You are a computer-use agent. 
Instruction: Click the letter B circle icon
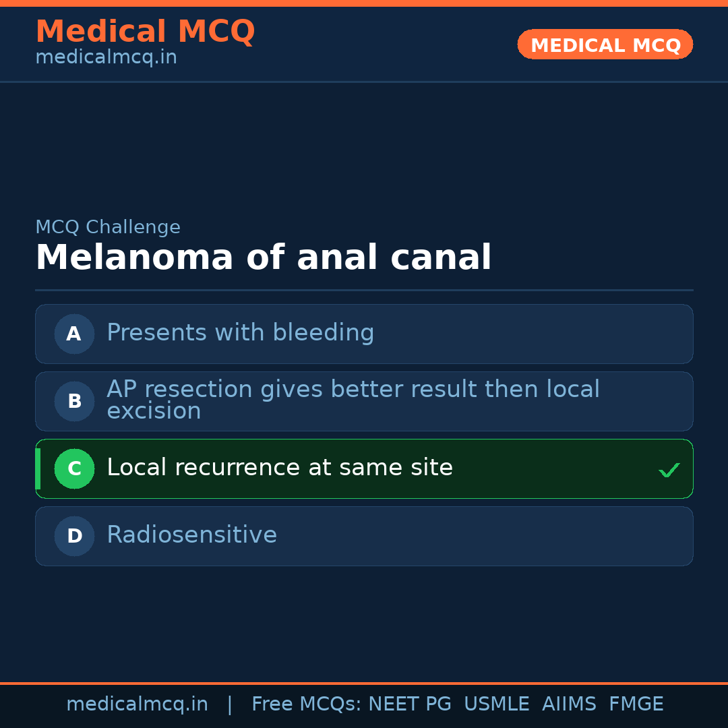[x=74, y=401]
